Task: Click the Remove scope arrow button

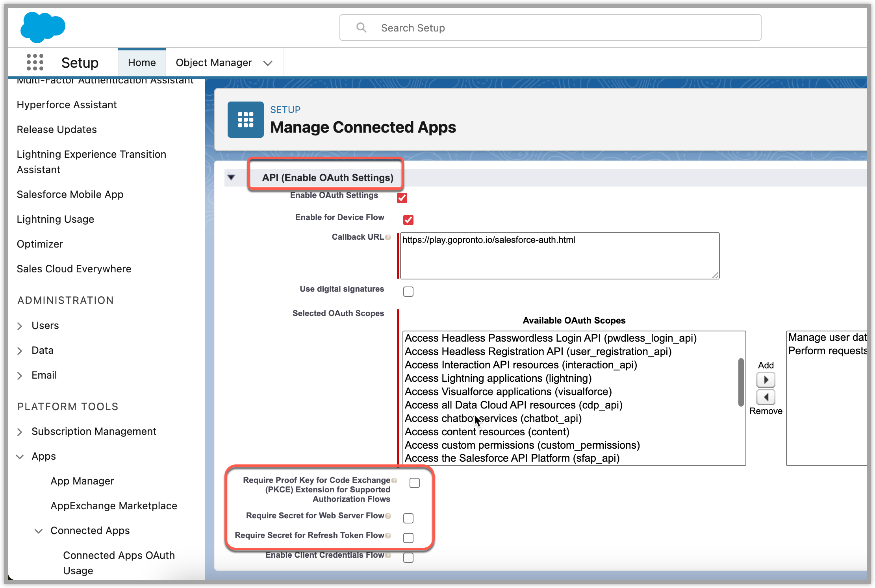Action: tap(766, 397)
